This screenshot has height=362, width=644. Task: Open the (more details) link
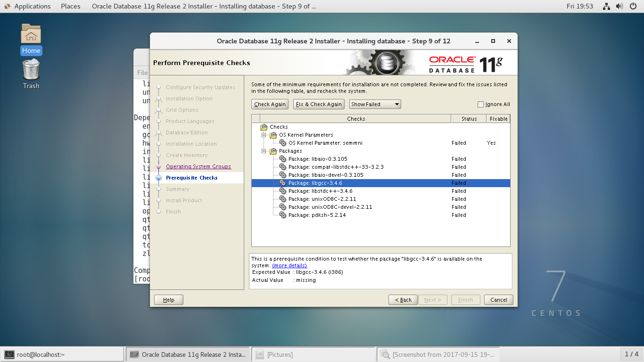click(289, 265)
